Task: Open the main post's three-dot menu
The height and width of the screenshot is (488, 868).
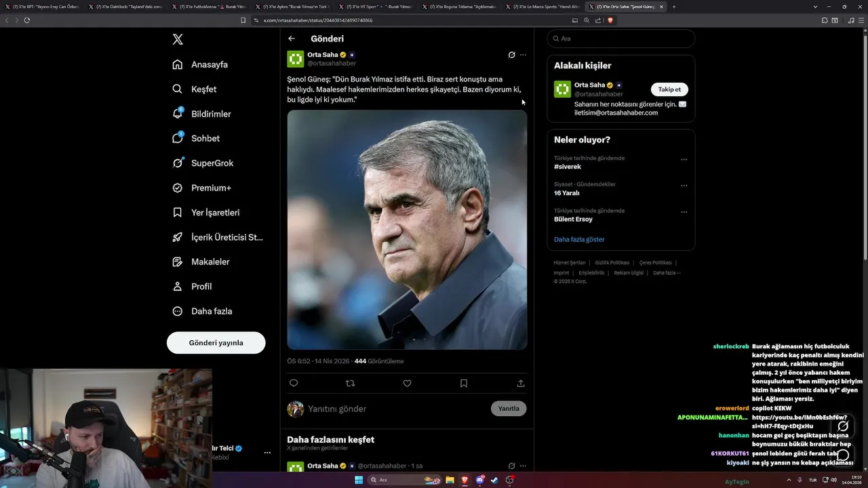Action: (523, 55)
